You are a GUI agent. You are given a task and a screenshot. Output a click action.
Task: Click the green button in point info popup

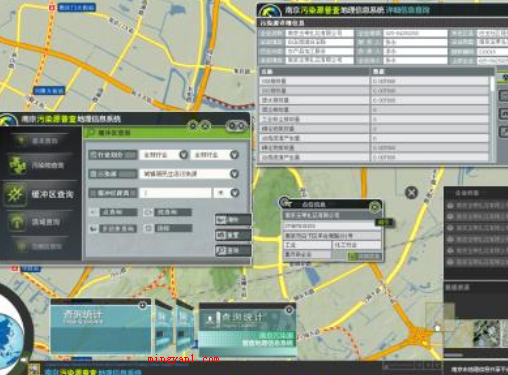pos(365,256)
